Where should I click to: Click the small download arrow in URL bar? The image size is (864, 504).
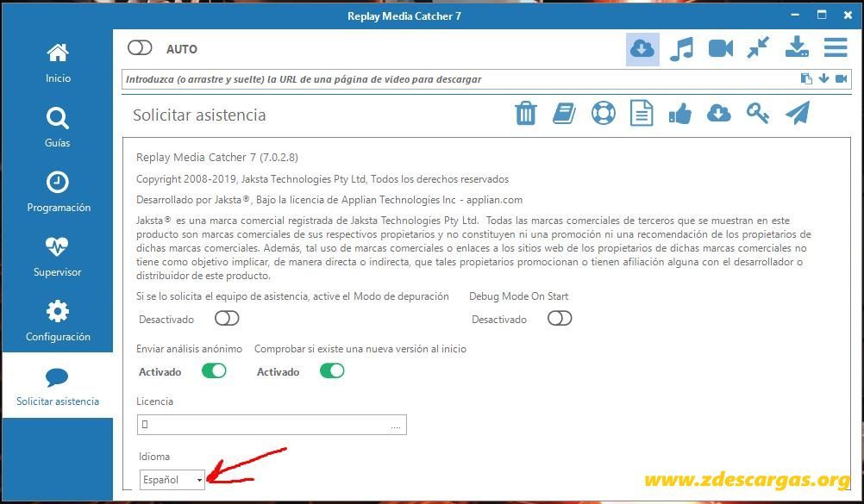(x=823, y=78)
